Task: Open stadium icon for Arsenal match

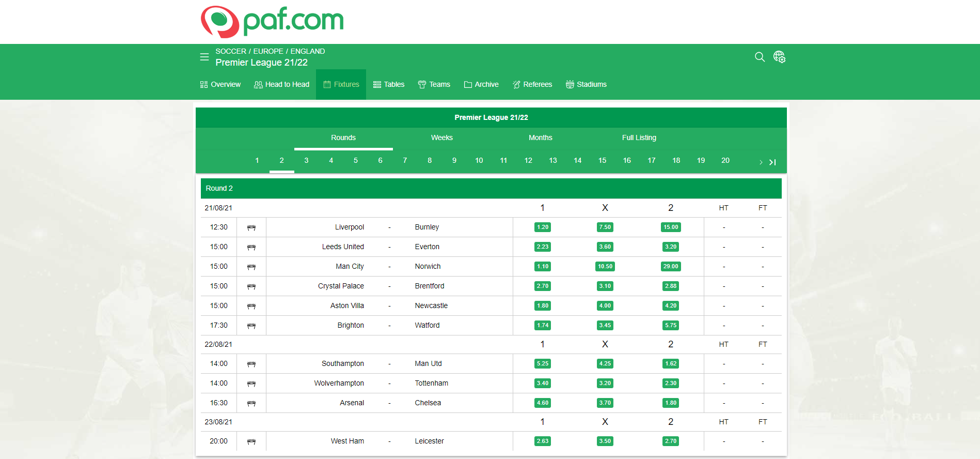Action: (251, 403)
